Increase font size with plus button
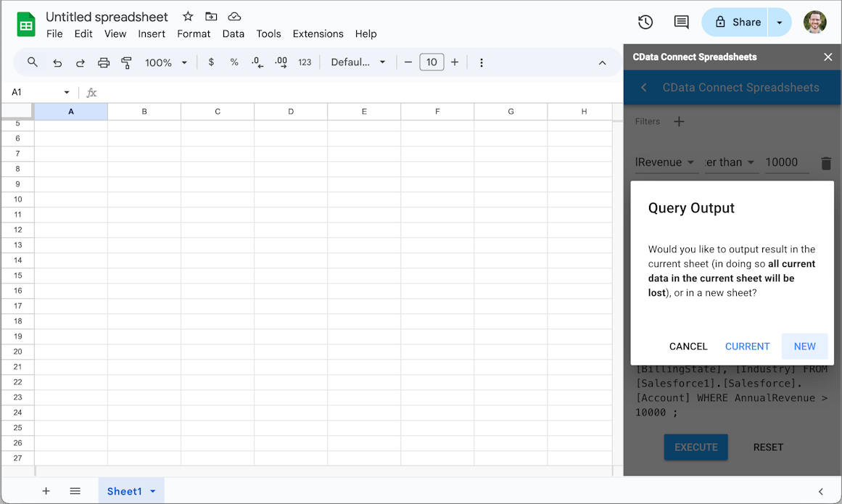Viewport: 842px width, 504px height. (x=455, y=62)
